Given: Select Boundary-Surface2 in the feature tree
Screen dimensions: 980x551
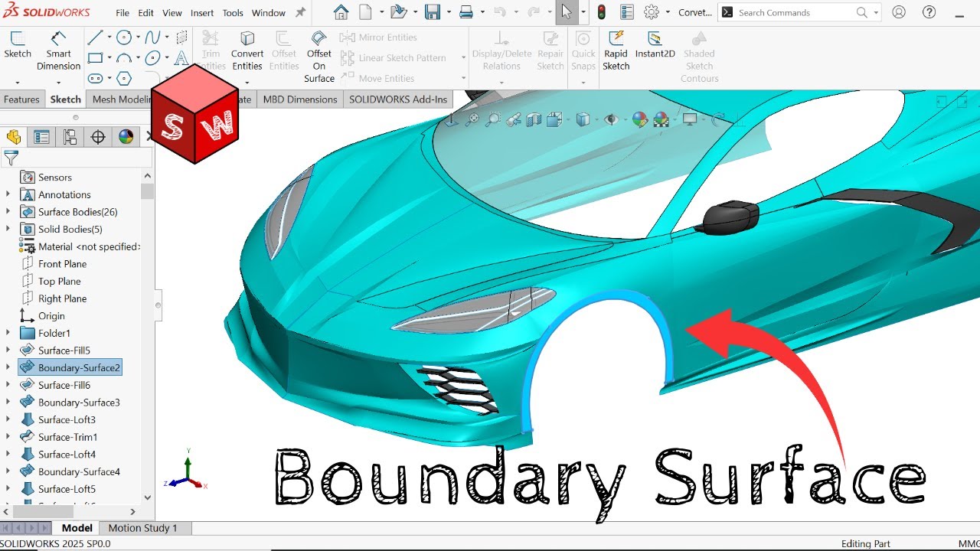Looking at the screenshot, I should click(70, 368).
